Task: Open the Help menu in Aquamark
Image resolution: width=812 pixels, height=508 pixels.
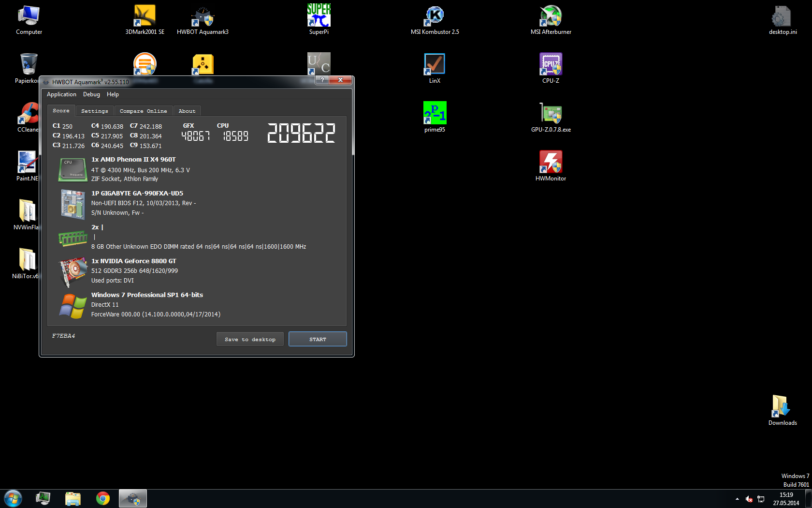Action: tap(113, 94)
